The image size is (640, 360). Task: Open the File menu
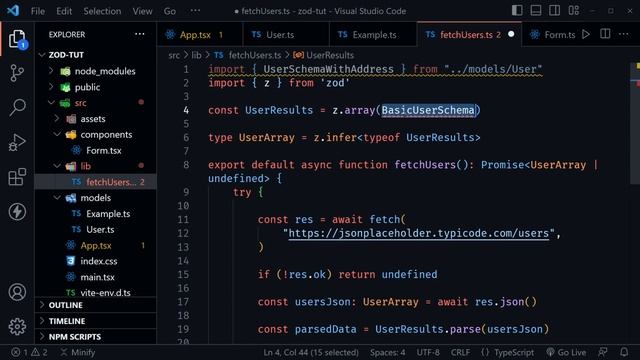pos(38,11)
